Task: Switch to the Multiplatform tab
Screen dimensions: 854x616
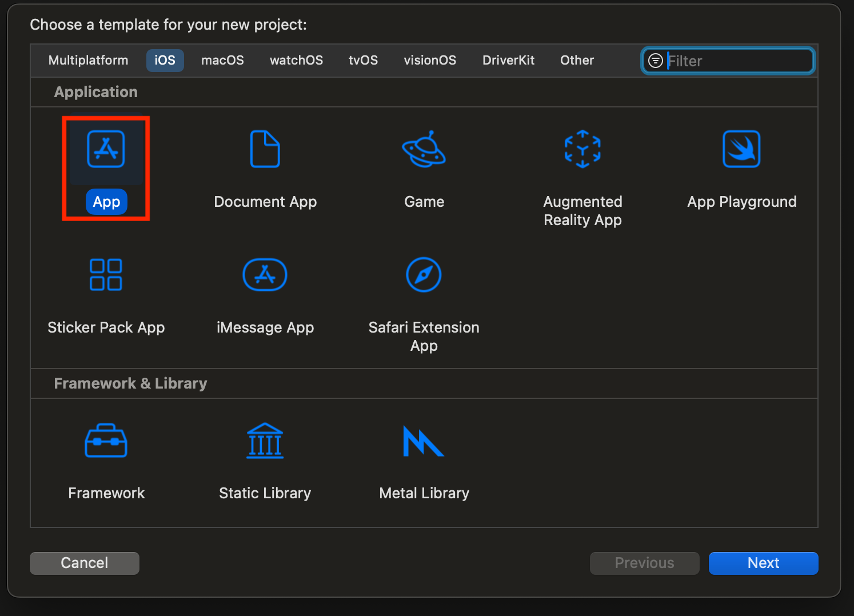Action: 88,61
